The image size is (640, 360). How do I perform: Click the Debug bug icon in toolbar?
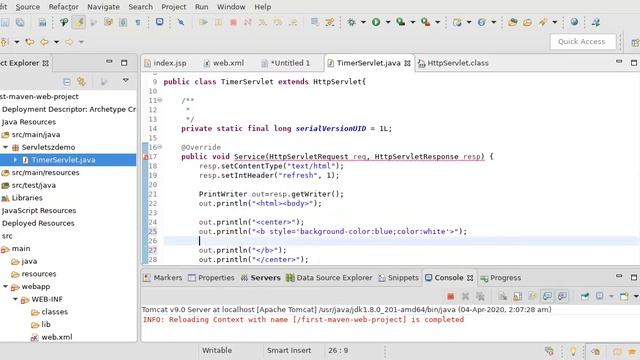351,22
